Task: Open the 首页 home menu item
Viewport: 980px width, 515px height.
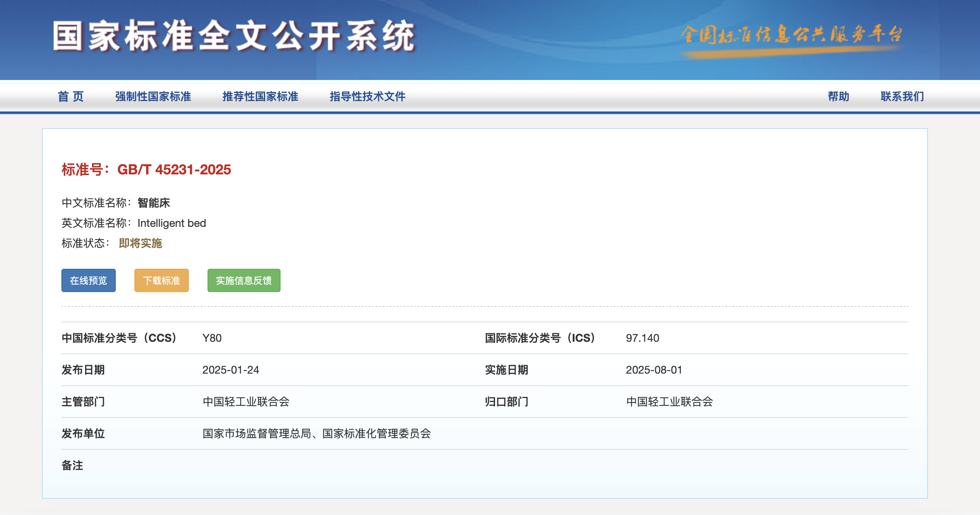Action: pos(71,96)
